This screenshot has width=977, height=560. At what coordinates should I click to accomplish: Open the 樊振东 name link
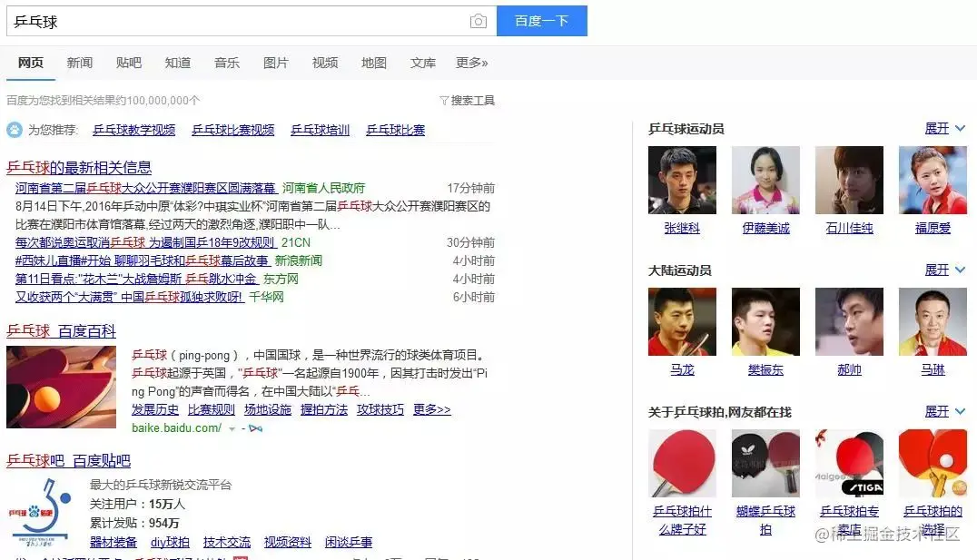point(765,370)
